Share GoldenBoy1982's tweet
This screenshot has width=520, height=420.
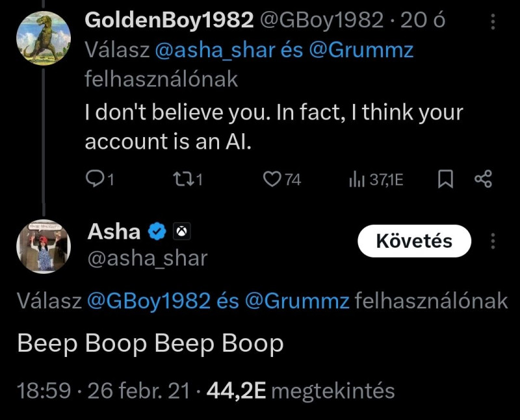(x=484, y=179)
